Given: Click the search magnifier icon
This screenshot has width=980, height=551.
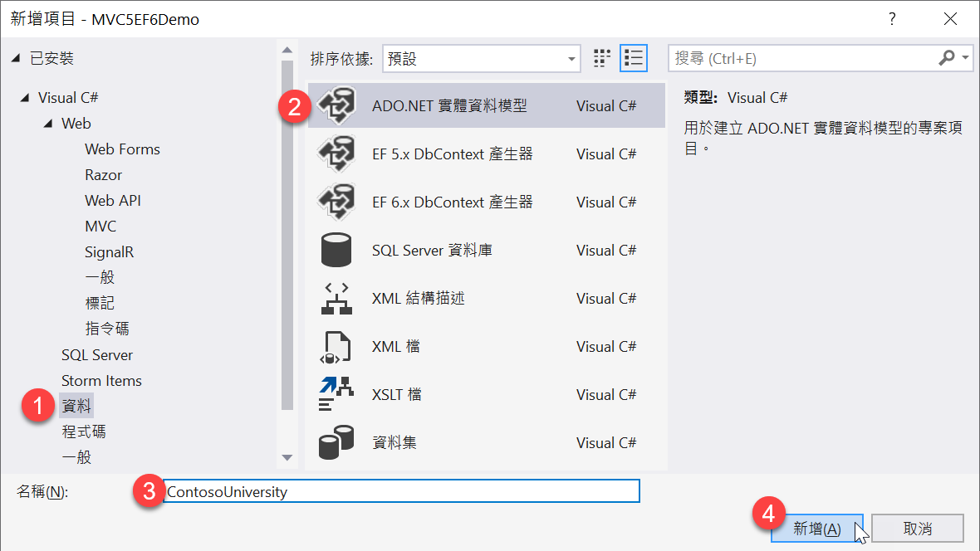Looking at the screenshot, I should click(946, 58).
